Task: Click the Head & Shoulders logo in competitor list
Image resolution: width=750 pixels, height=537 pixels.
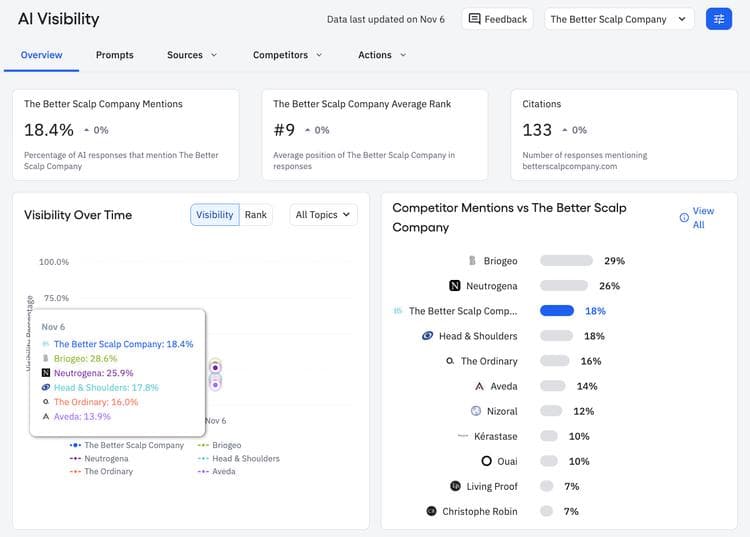Action: pos(428,336)
